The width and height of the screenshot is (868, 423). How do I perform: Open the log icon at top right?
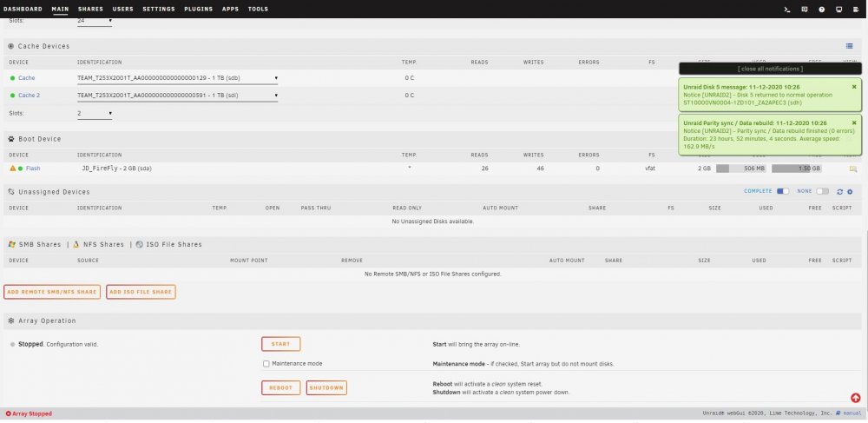[x=856, y=10]
